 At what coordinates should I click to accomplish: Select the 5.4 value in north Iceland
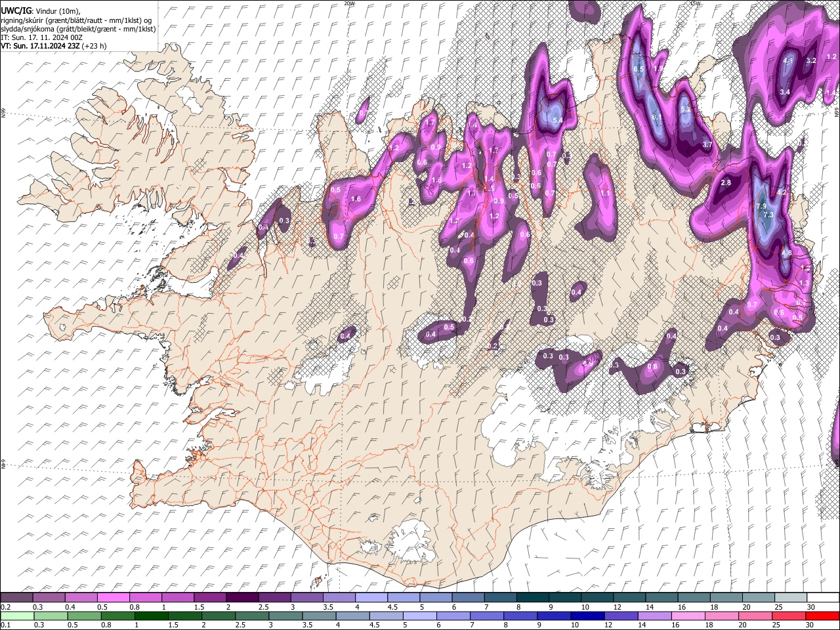(558, 121)
